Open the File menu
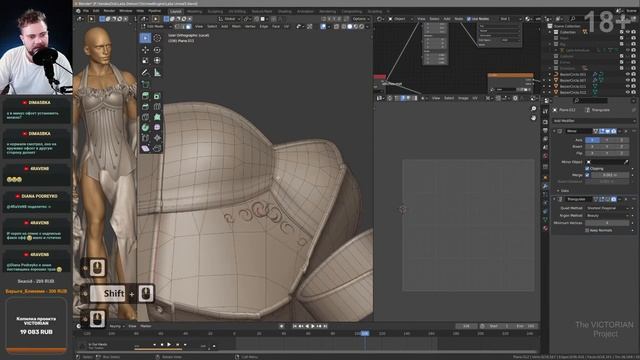Viewport: 640px width, 360px height. [86, 11]
